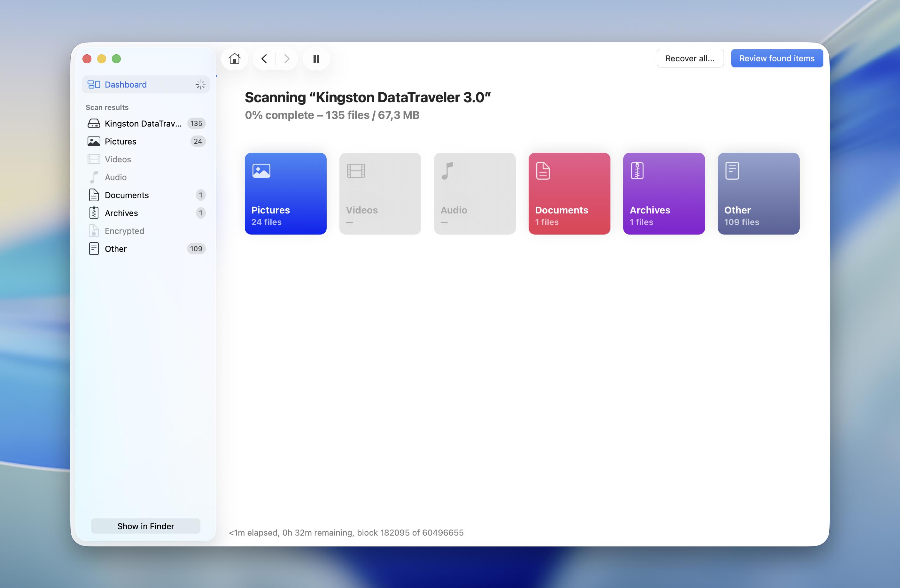Select Other in the sidebar

click(x=146, y=249)
